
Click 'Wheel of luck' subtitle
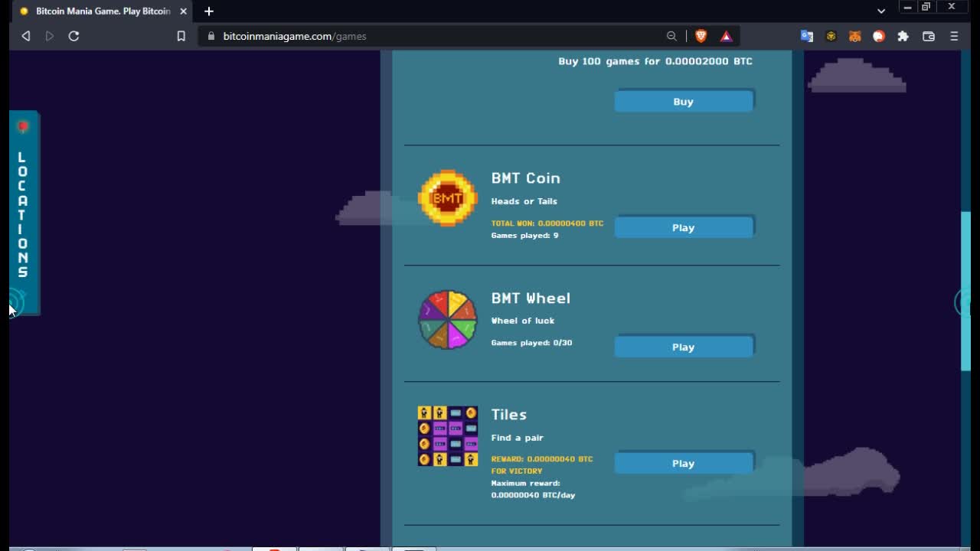click(523, 321)
